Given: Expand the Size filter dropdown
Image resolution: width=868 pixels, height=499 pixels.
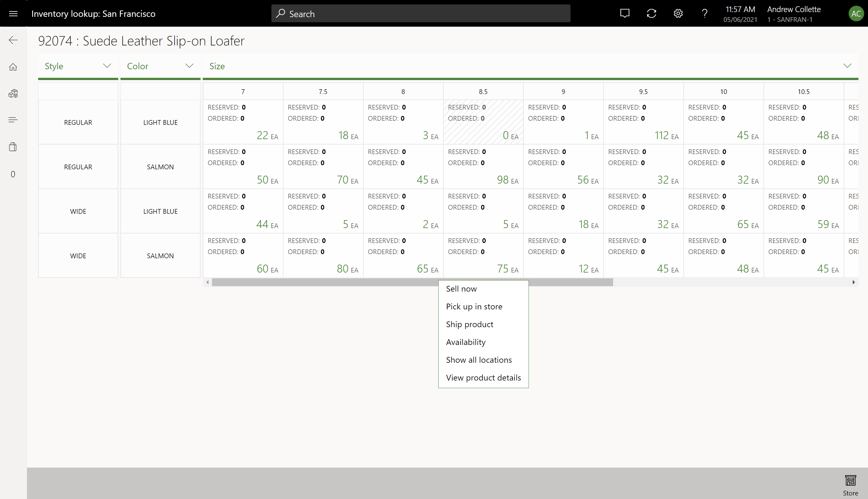Looking at the screenshot, I should coord(848,65).
